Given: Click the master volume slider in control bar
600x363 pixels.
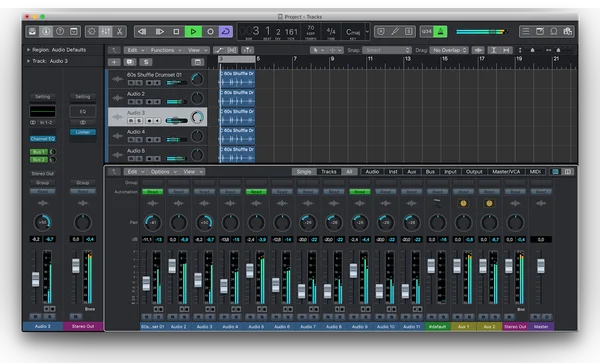Looking at the screenshot, I should pos(482,32).
